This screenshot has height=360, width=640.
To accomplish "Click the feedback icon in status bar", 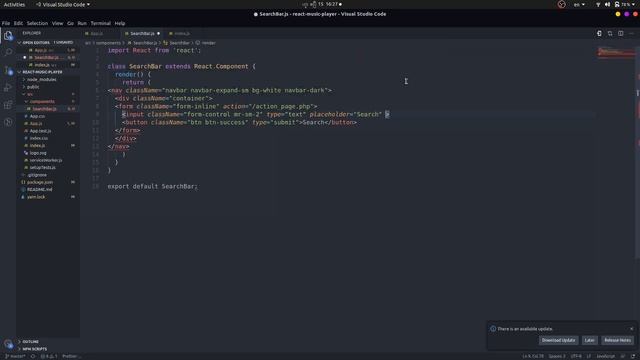I will (x=623, y=356).
